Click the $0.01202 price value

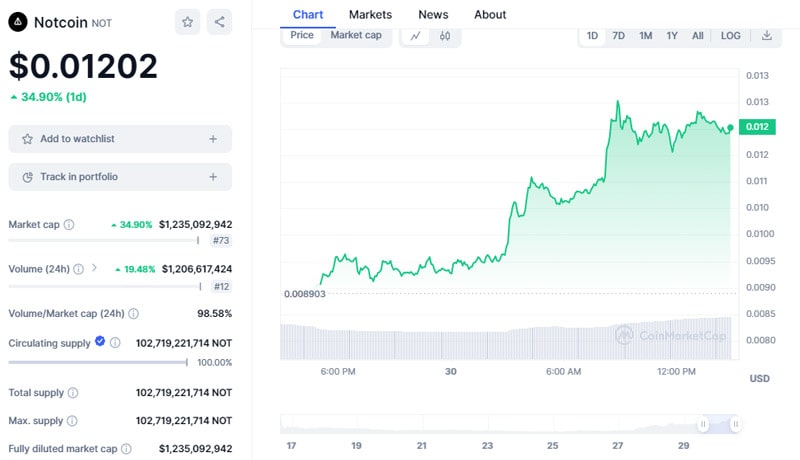click(x=83, y=66)
